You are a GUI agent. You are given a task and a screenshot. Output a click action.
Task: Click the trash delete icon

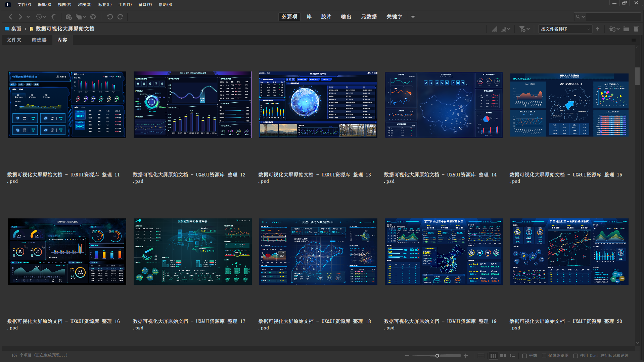click(636, 29)
